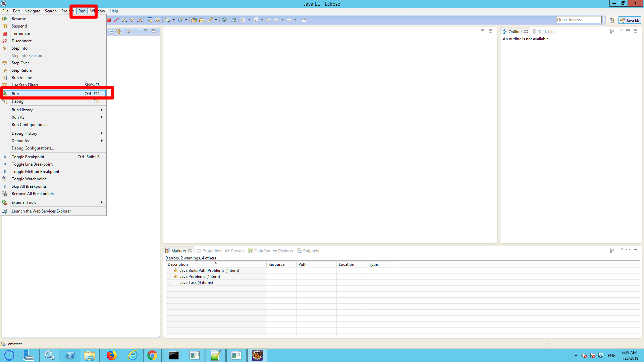Image resolution: width=644 pixels, height=362 pixels.
Task: Select Debug in the Run menu
Action: pos(53,101)
